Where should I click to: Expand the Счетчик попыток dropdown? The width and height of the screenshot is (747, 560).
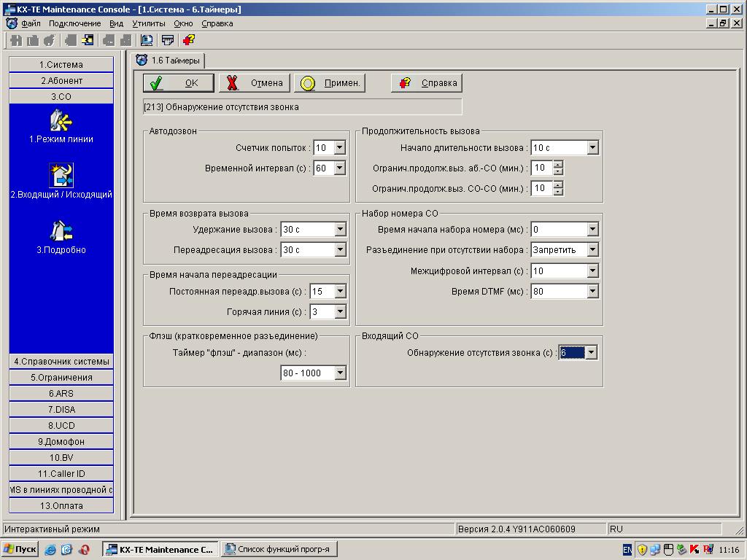click(339, 147)
